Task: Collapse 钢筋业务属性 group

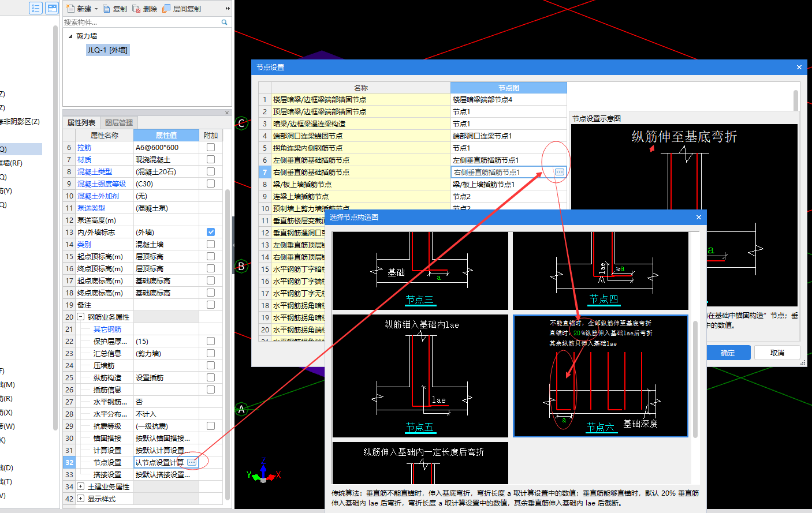Action: [x=81, y=317]
